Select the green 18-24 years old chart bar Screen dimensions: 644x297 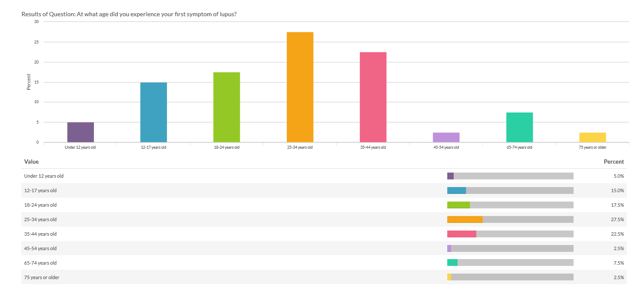click(x=227, y=107)
